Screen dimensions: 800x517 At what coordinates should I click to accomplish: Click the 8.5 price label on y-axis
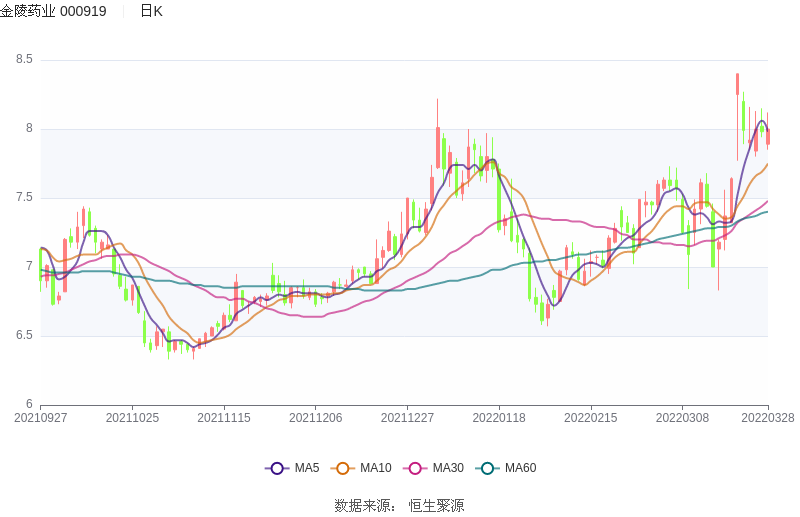(24, 60)
